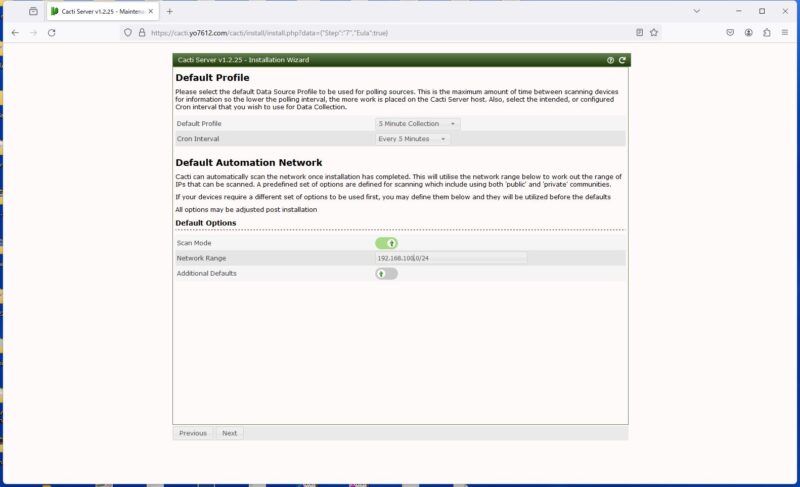
Task: Click the Next button
Action: pos(230,433)
